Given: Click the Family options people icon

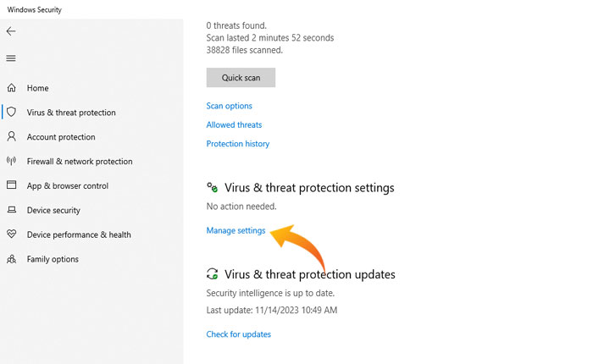Looking at the screenshot, I should (x=12, y=259).
